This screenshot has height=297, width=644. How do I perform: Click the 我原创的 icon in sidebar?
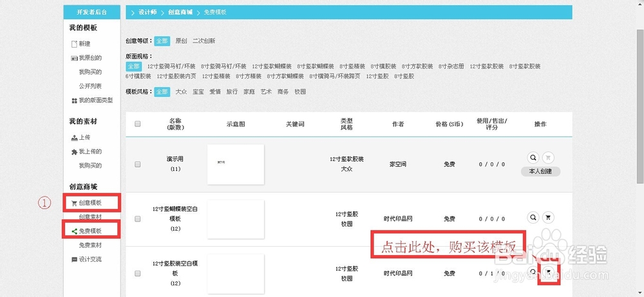[x=74, y=59]
